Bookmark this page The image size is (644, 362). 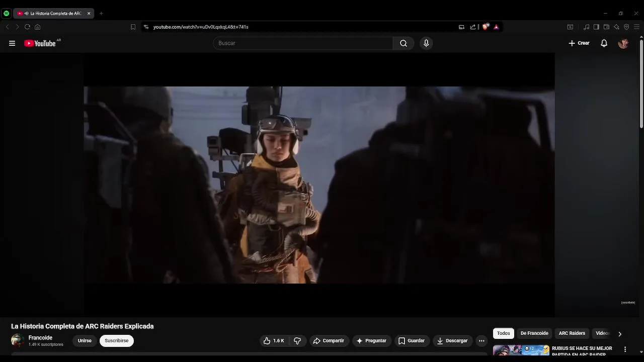133,27
